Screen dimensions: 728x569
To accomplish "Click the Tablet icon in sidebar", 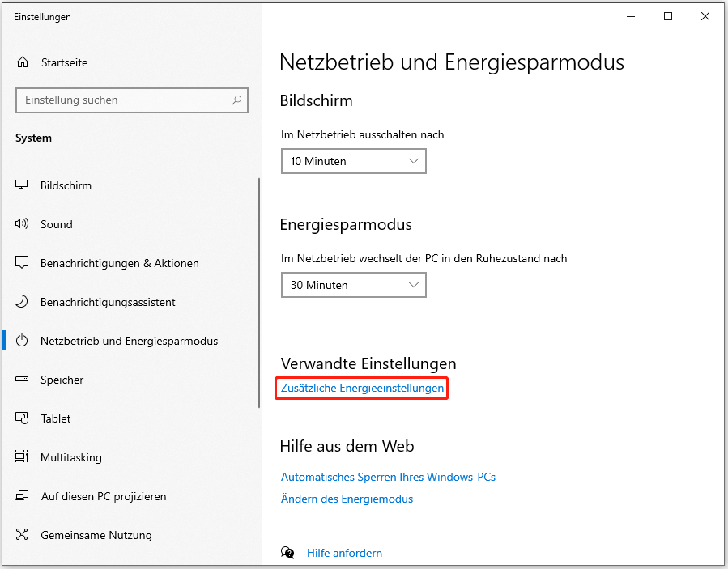I will pyautogui.click(x=23, y=418).
